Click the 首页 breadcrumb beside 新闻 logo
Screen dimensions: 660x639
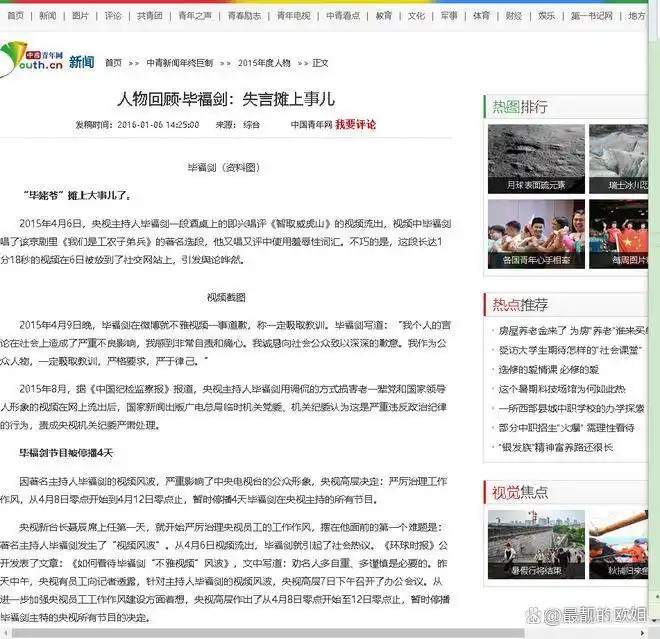[113, 62]
